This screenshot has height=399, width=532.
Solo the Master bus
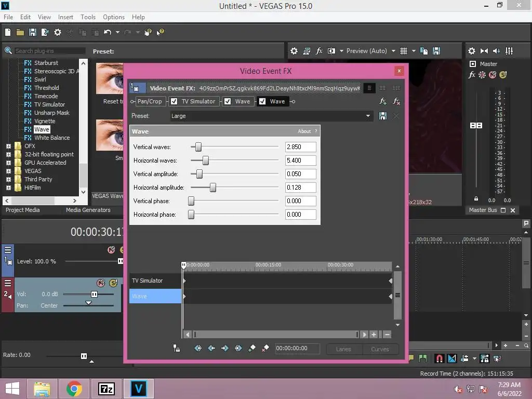pyautogui.click(x=503, y=75)
